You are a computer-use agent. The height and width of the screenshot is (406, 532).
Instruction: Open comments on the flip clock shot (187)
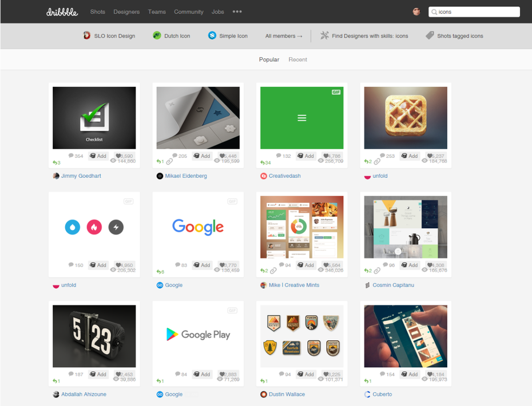(76, 375)
